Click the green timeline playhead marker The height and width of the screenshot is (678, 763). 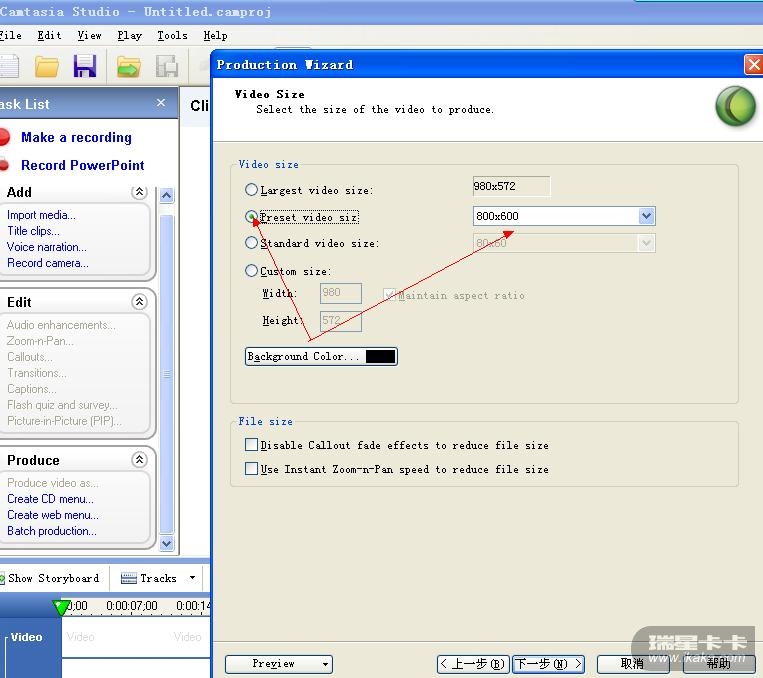(x=61, y=608)
